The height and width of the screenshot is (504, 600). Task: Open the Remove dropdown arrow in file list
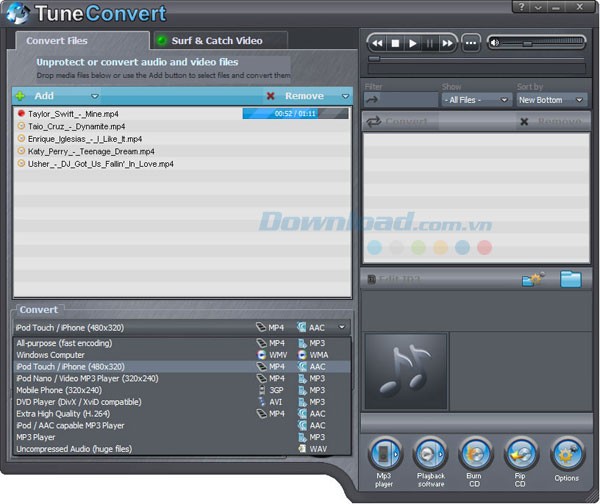pyautogui.click(x=345, y=96)
